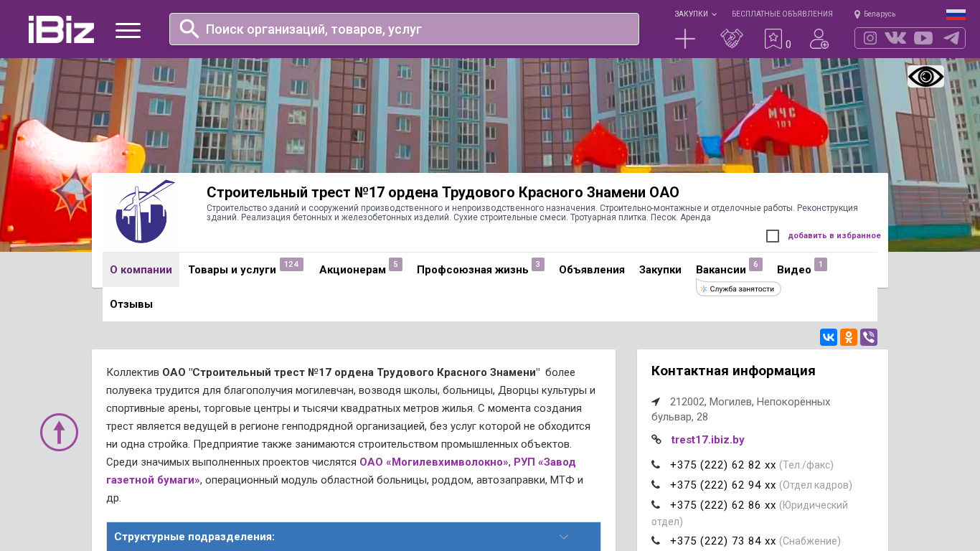The image size is (980, 551).
Task: Open the YouTube icon in header
Action: click(x=923, y=38)
